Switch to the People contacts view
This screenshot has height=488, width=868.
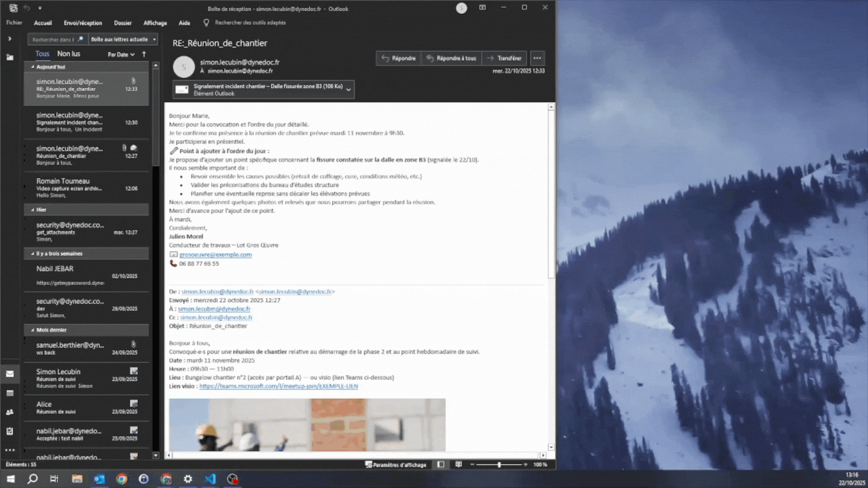[x=10, y=412]
